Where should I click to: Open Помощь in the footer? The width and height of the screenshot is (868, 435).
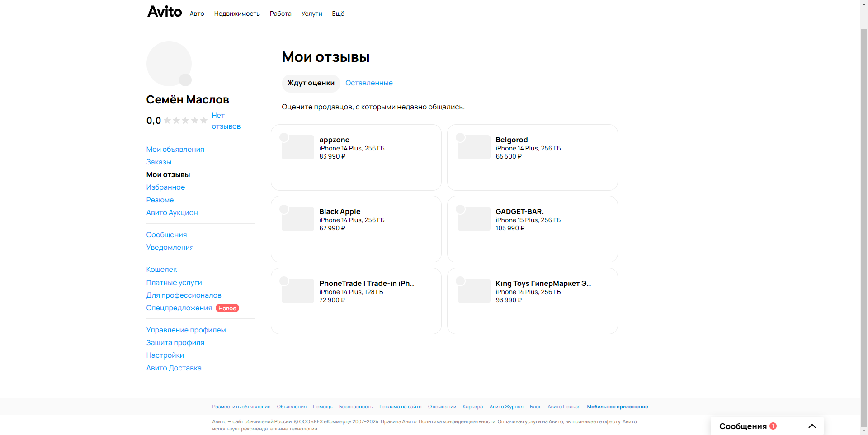[x=323, y=407]
